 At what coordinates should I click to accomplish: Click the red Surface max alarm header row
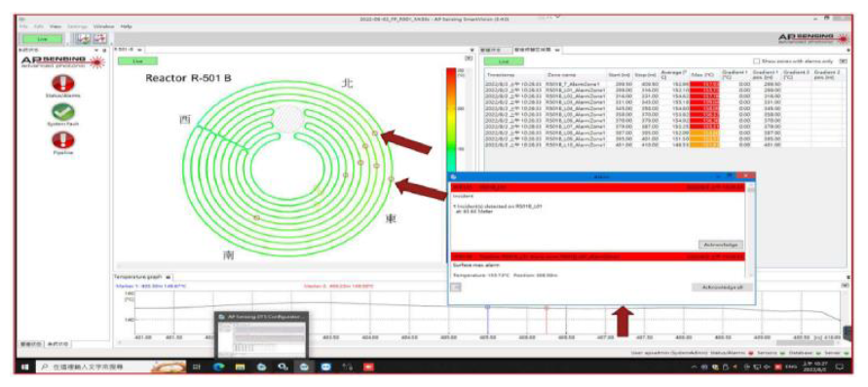pos(598,257)
